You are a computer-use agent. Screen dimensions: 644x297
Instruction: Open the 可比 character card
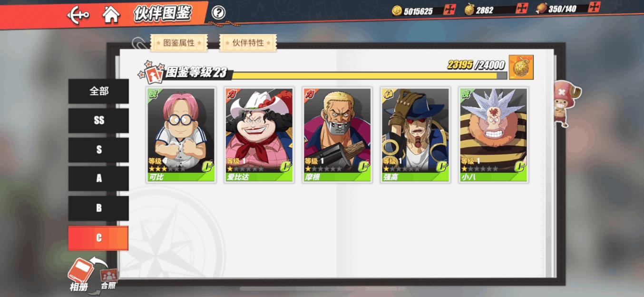pyautogui.click(x=181, y=135)
